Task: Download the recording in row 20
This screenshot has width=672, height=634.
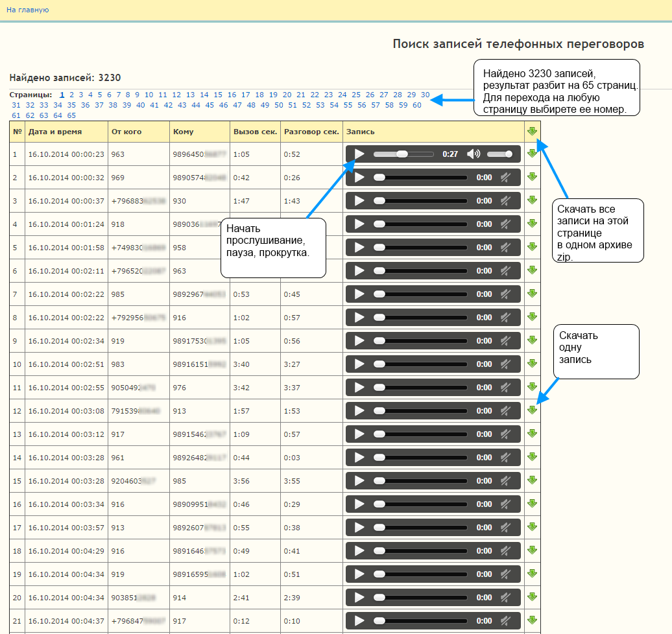Action: (533, 597)
